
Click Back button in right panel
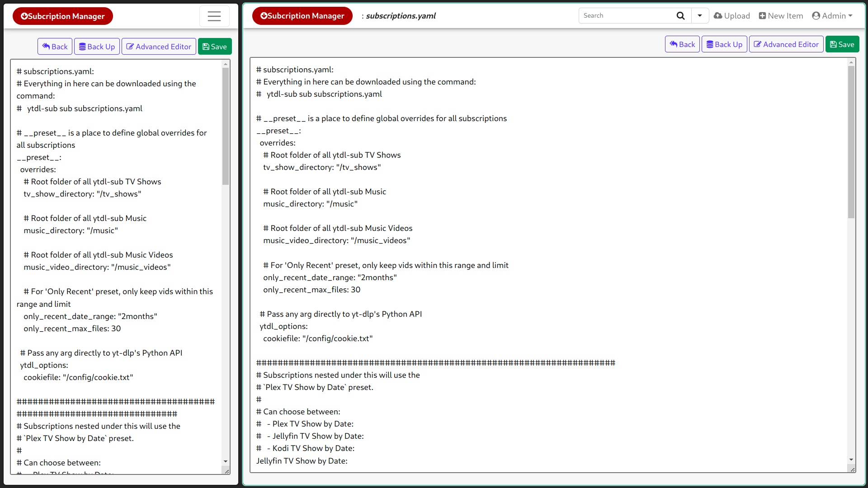(x=682, y=44)
